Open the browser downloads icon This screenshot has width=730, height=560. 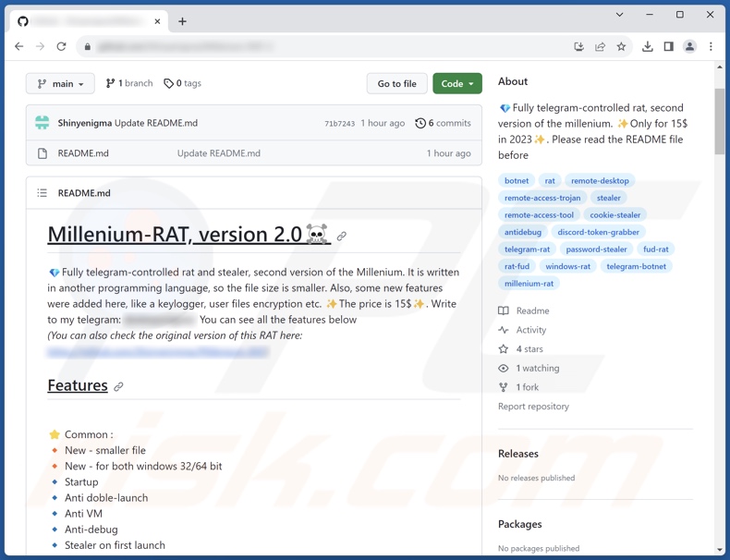[647, 46]
